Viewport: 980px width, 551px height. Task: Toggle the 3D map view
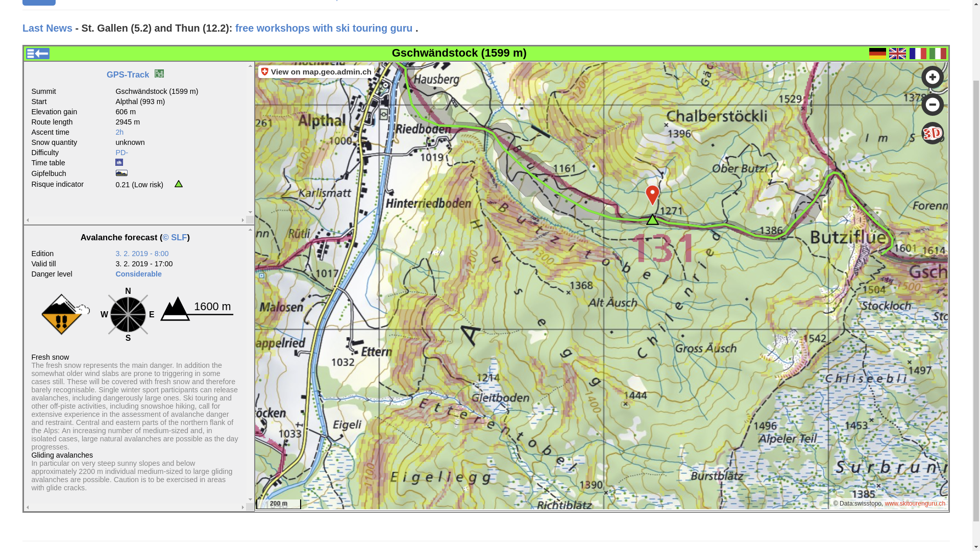click(x=932, y=133)
